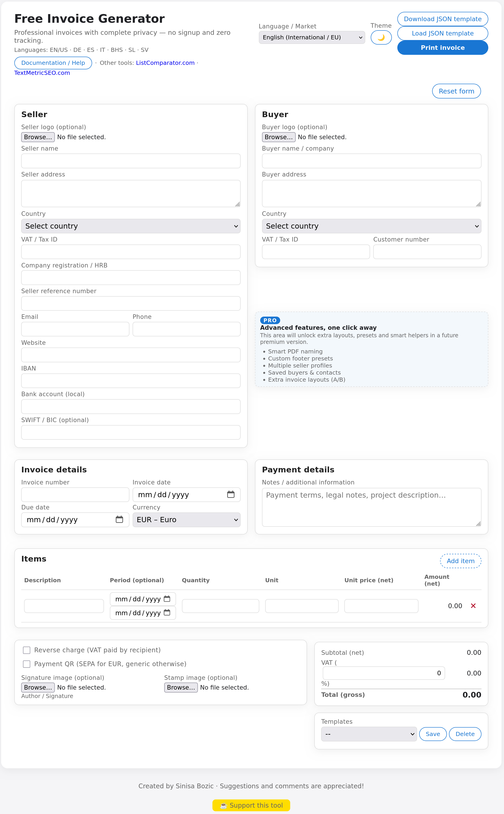This screenshot has width=504, height=814.
Task: Open calendar on item period end date
Action: pyautogui.click(x=167, y=612)
